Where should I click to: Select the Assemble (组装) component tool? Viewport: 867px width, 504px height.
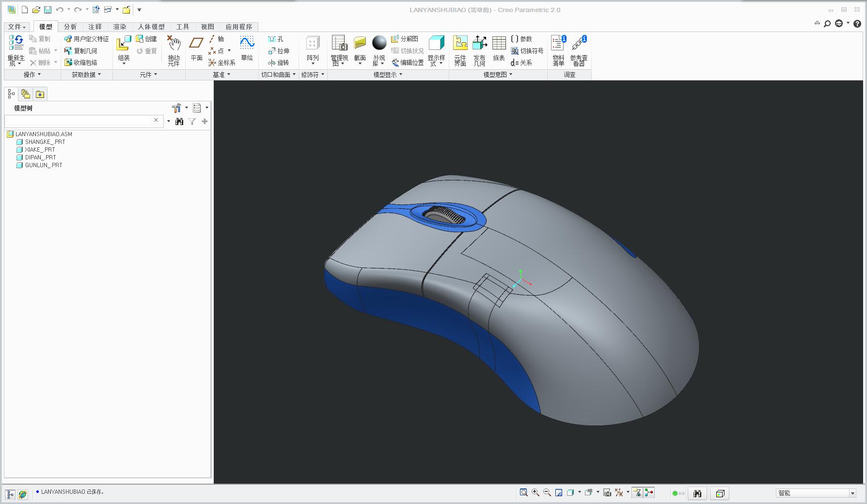click(124, 50)
